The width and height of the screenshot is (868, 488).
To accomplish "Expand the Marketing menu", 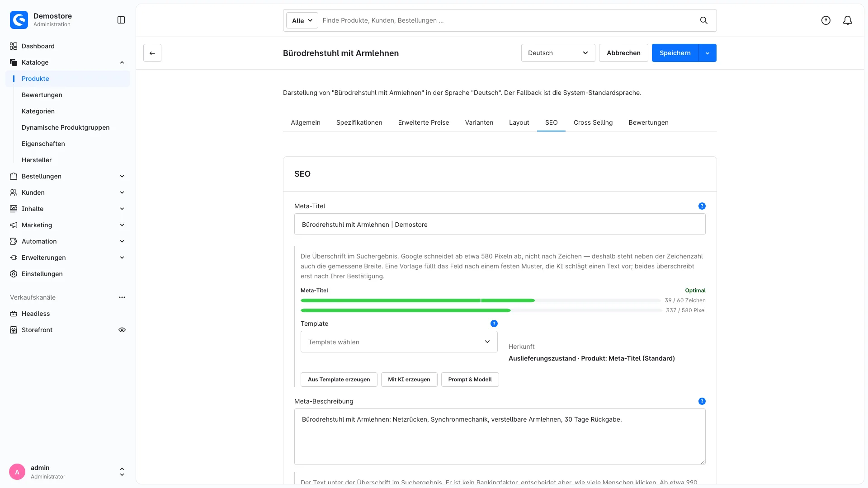I will coord(122,225).
